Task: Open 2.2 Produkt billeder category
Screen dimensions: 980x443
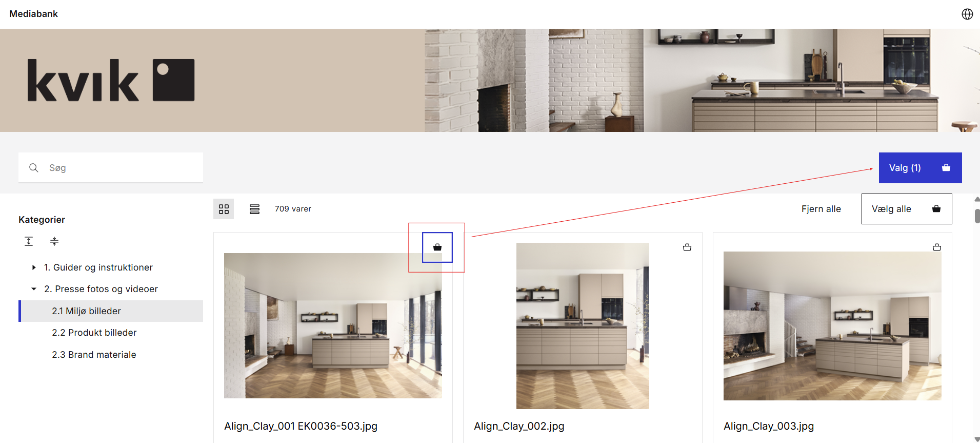Action: (x=94, y=333)
